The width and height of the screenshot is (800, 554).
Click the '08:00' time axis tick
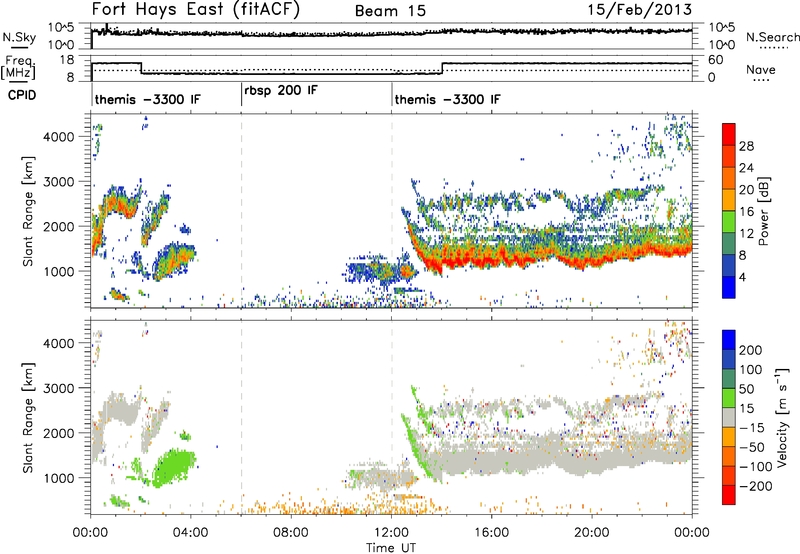tap(291, 533)
